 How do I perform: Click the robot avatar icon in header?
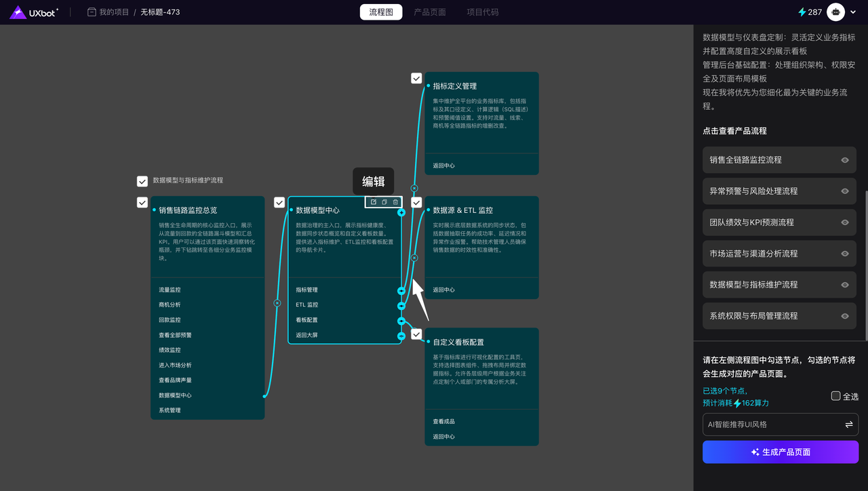click(x=835, y=12)
